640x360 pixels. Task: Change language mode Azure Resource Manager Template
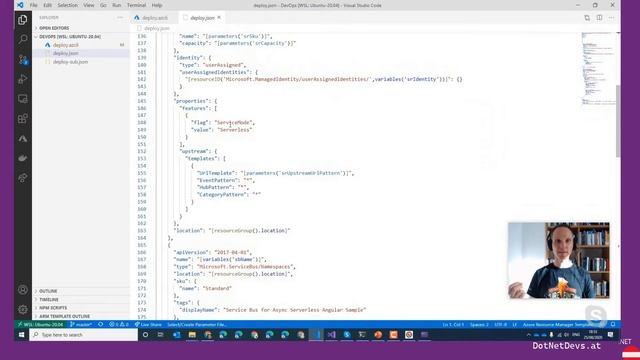pyautogui.click(x=557, y=324)
